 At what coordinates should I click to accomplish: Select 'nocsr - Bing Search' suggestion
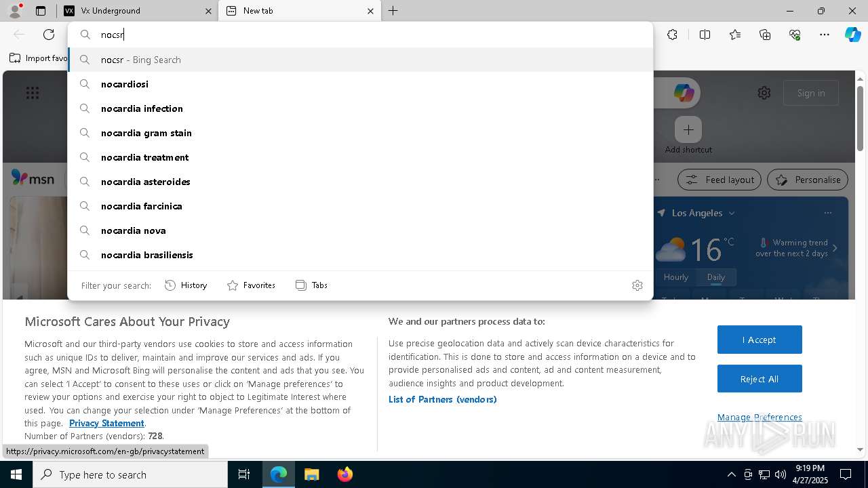[360, 60]
